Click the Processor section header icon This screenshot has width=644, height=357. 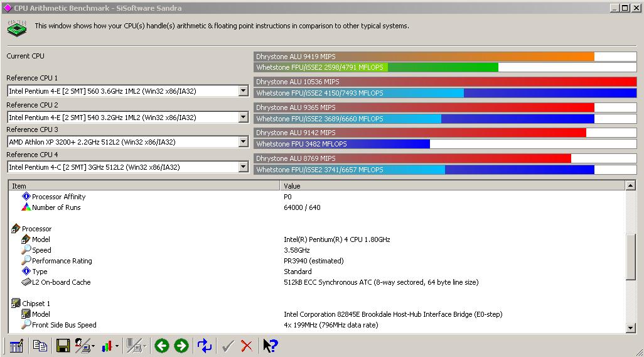click(16, 228)
